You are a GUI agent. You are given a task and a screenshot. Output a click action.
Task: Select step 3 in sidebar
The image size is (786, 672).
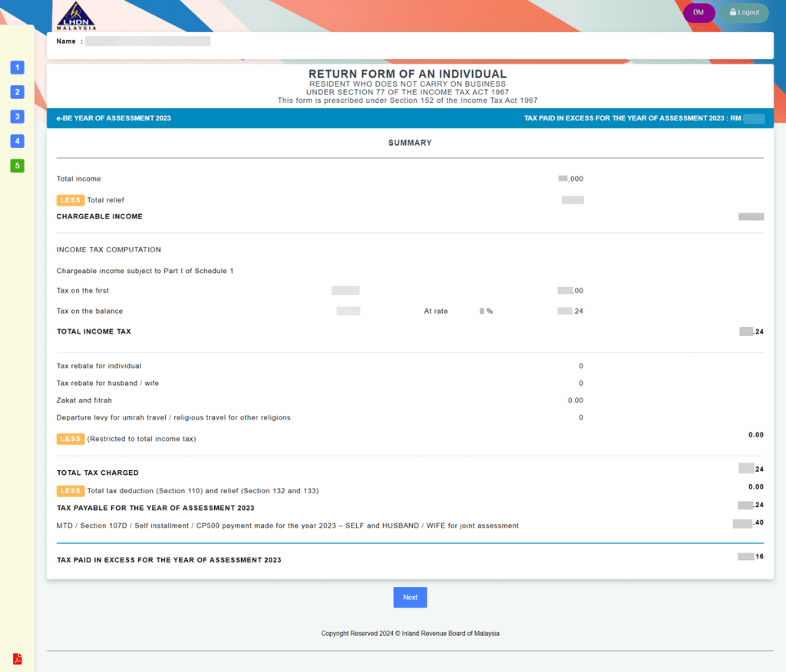(x=17, y=117)
